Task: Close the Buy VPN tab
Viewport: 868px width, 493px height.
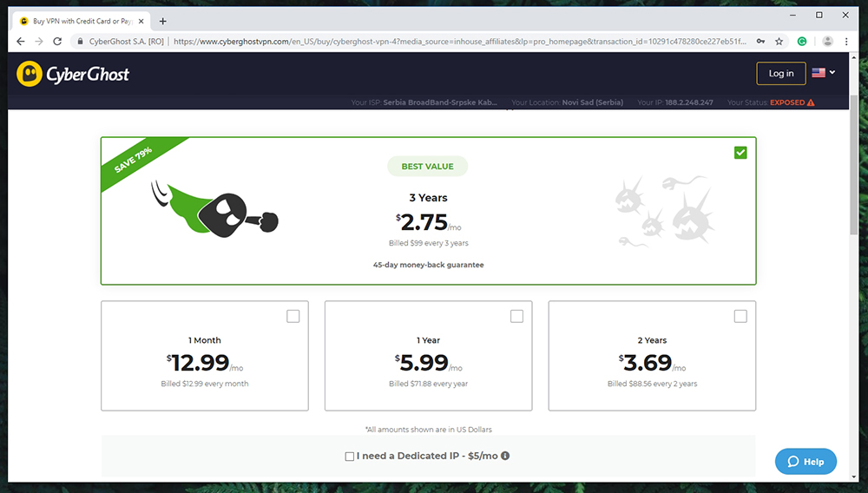Action: [141, 21]
